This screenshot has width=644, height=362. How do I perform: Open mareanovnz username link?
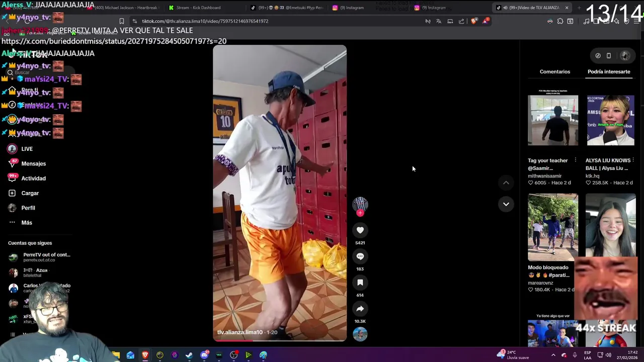(540, 283)
